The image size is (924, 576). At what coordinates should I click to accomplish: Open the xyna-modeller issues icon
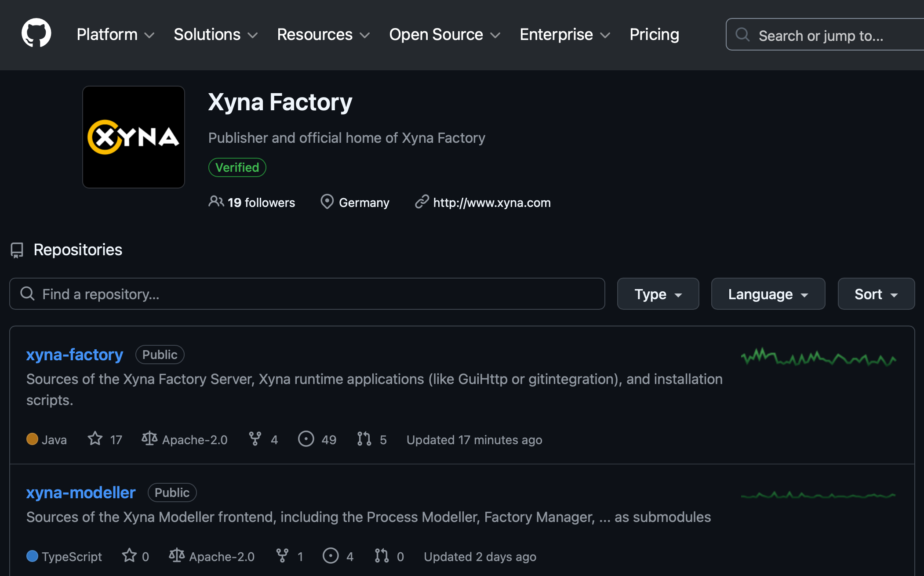pos(331,555)
